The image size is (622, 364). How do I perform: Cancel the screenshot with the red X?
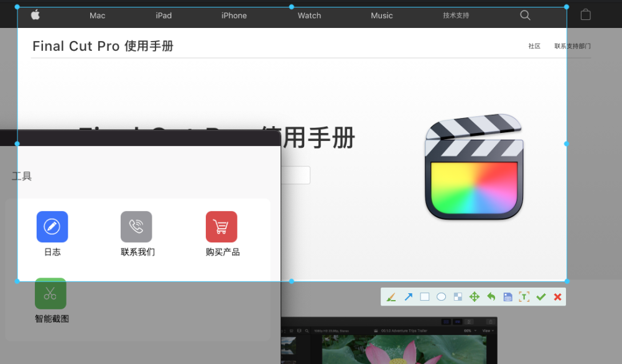pos(557,297)
